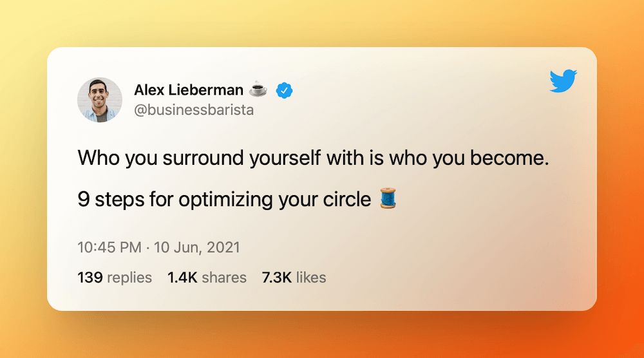
Task: Open the @businessbarista handle
Action: tap(194, 110)
